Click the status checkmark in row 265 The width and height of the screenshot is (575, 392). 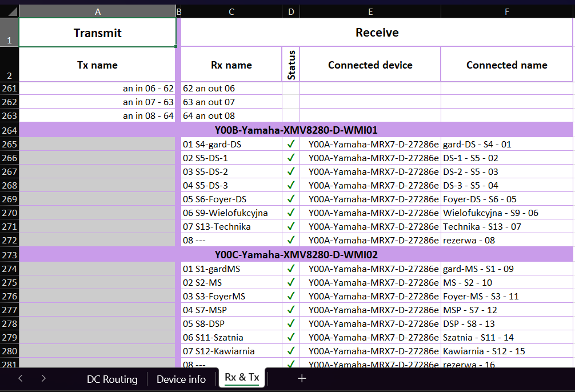tap(291, 144)
